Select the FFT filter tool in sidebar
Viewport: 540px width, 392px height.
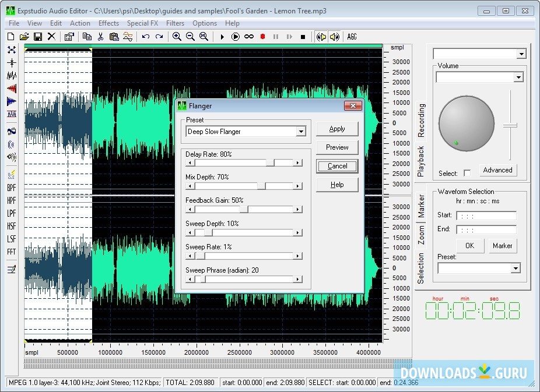(x=11, y=252)
